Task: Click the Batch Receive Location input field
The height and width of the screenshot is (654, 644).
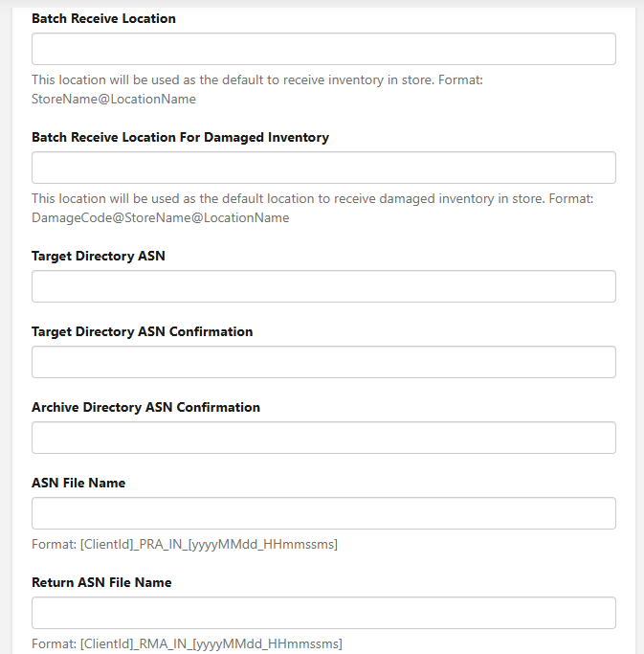Action: [323, 49]
